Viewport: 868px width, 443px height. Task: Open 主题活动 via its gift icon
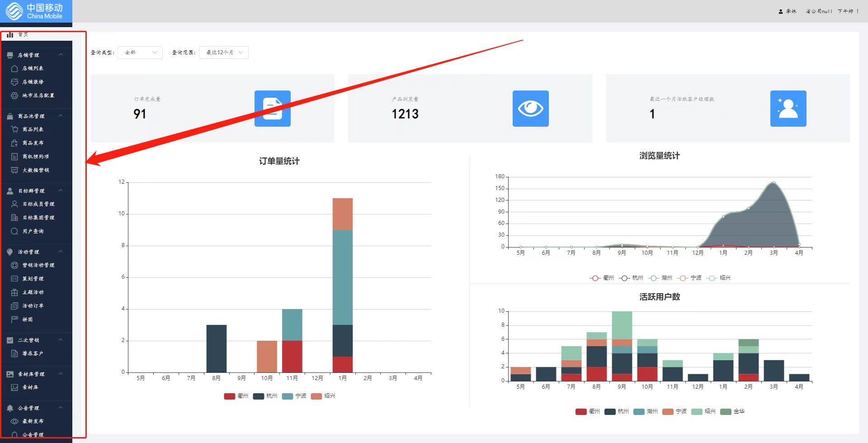tap(14, 292)
